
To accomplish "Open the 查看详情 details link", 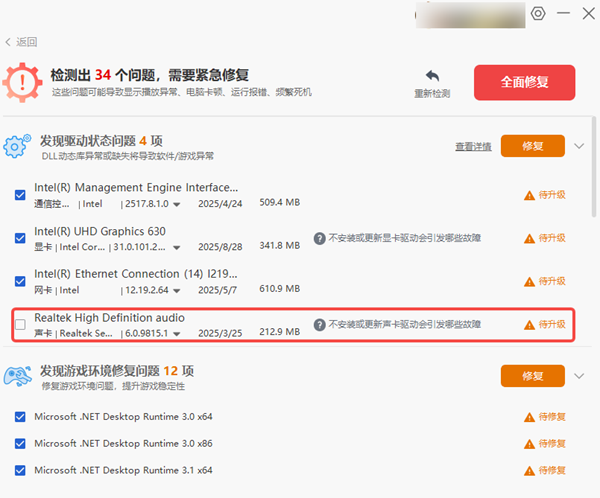I will (x=472, y=146).
